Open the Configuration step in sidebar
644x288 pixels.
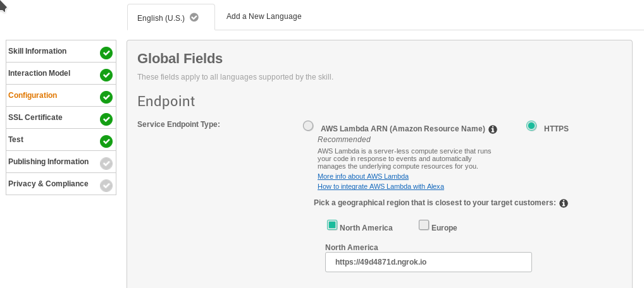click(x=33, y=95)
